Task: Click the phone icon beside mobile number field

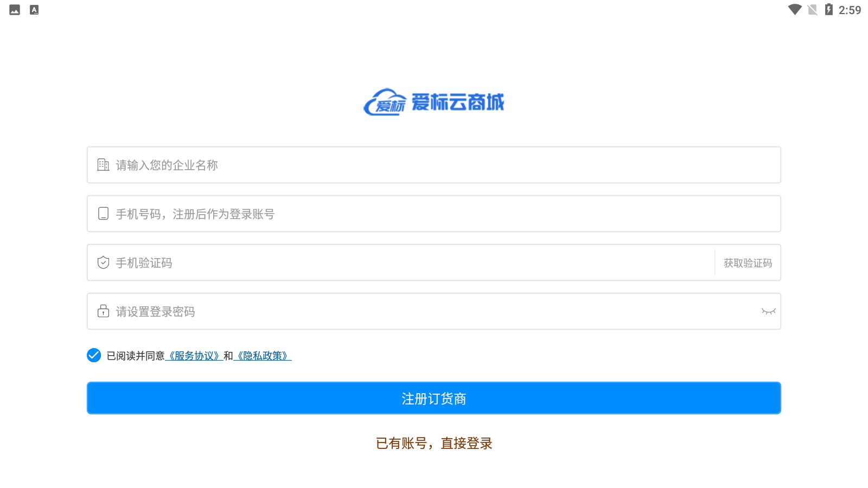Action: 103,214
